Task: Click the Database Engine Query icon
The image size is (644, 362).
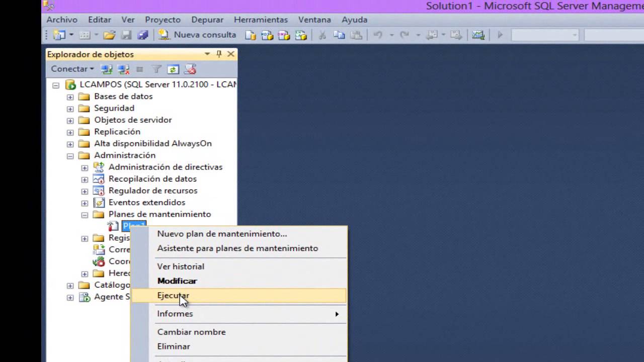Action: [x=250, y=35]
